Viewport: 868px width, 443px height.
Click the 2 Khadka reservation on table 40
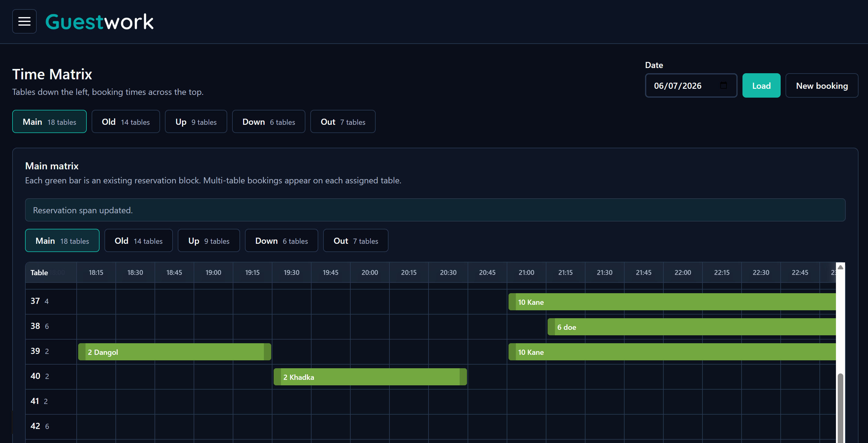point(370,377)
